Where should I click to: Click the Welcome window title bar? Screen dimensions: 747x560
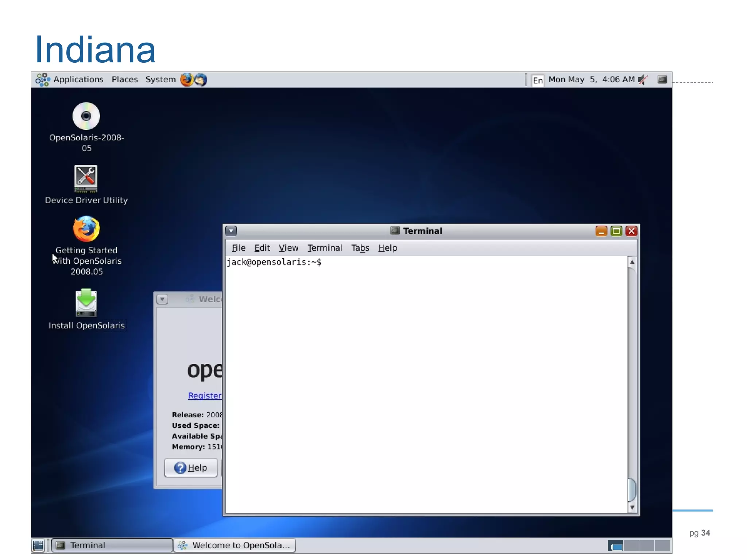tap(188, 299)
